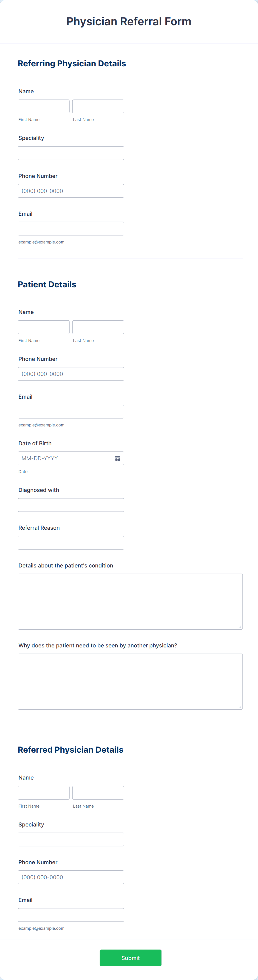Select the patient Phone Number field
This screenshot has height=980, width=258.
coord(71,374)
